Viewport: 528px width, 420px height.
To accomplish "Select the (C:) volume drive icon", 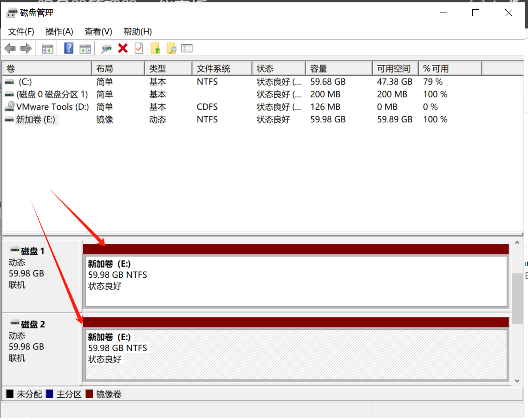I will pyautogui.click(x=10, y=82).
